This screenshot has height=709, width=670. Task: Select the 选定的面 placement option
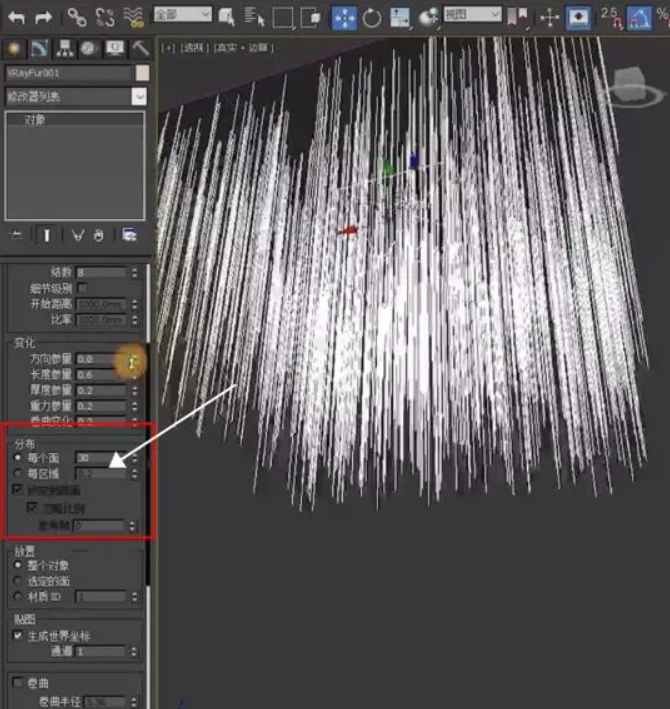(18, 581)
